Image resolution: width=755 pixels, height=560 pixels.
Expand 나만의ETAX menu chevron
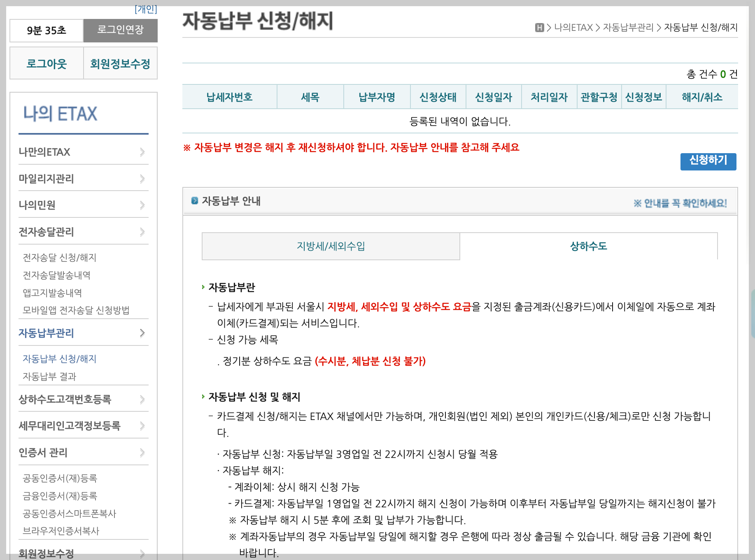[142, 152]
